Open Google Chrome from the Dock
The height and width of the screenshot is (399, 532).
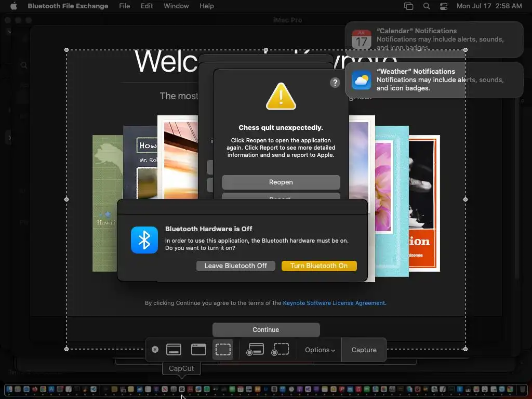(43, 389)
